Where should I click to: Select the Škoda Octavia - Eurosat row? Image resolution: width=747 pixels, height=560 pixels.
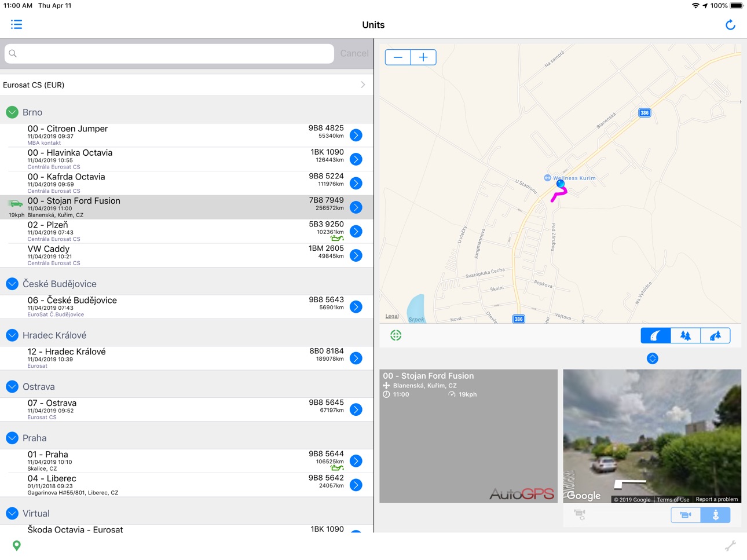(x=186, y=529)
